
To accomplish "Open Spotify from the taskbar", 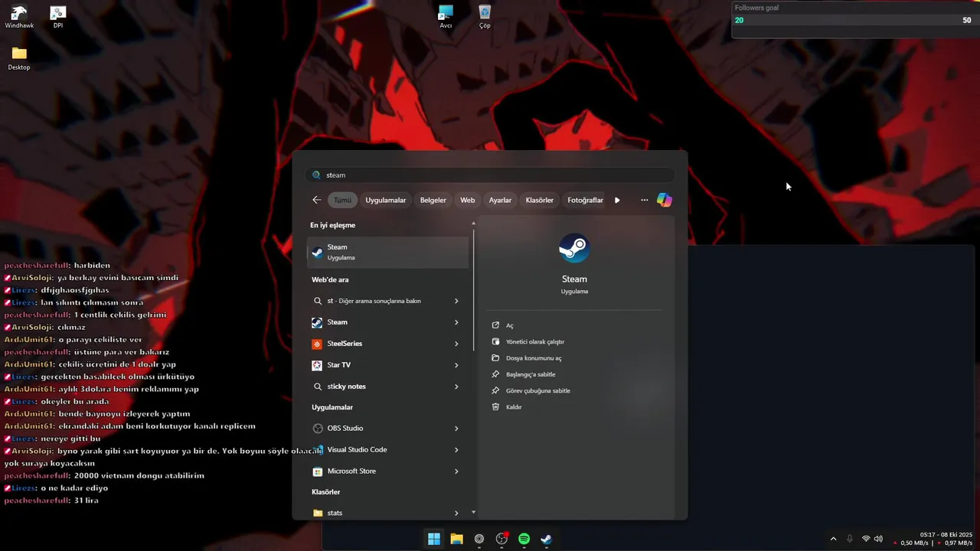I will [x=524, y=539].
